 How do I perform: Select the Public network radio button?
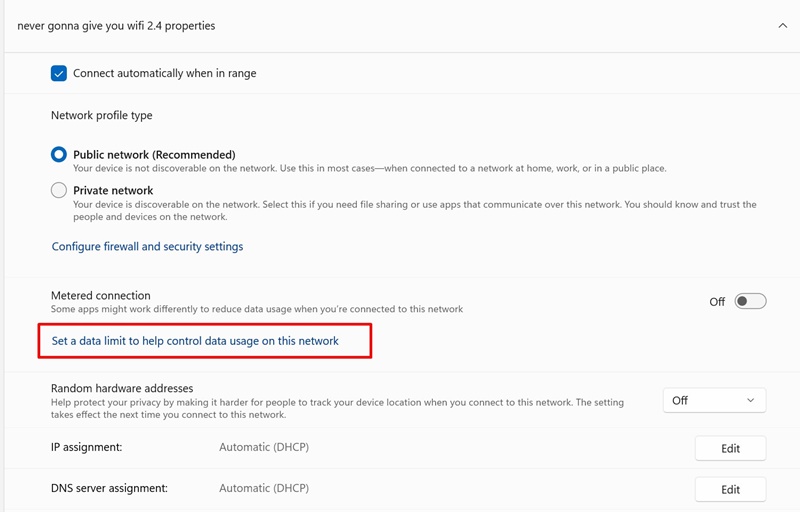59,155
